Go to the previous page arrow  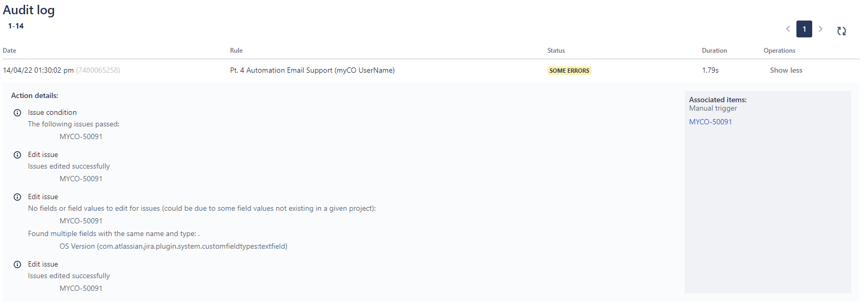(788, 29)
